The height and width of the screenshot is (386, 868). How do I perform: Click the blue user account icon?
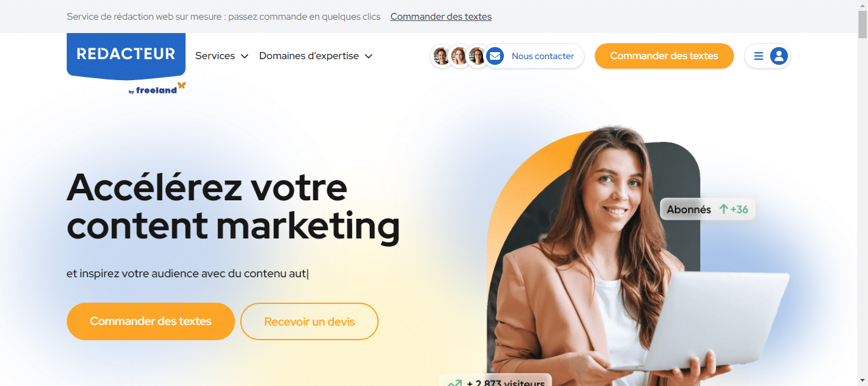pyautogui.click(x=779, y=56)
